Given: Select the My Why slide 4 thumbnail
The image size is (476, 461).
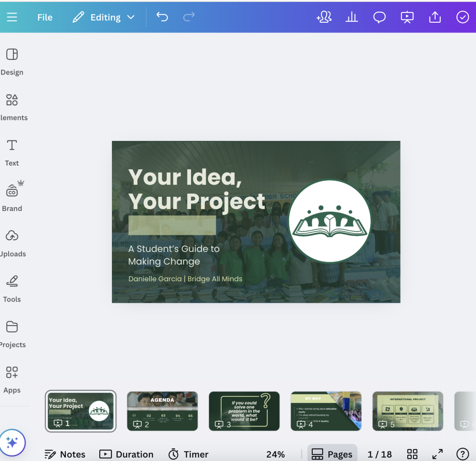Looking at the screenshot, I should click(326, 411).
